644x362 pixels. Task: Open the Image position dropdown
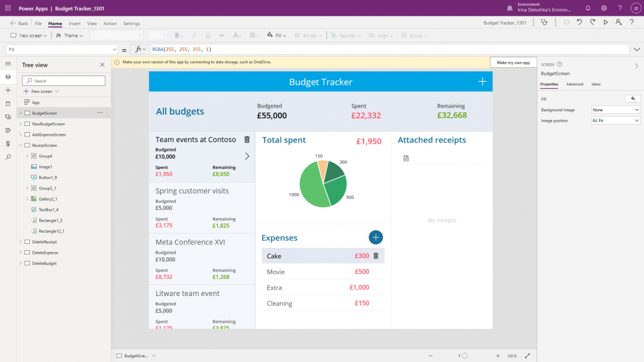click(616, 120)
